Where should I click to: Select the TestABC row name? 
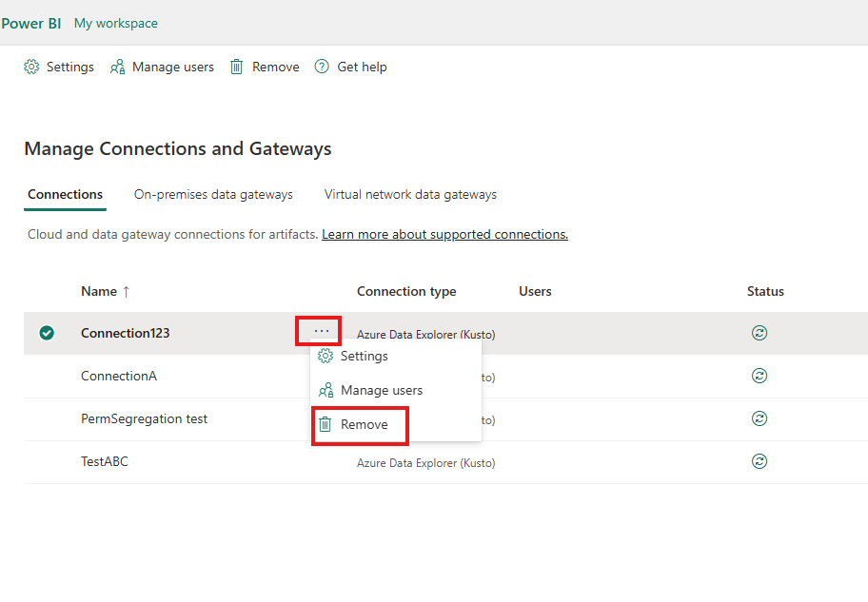[x=105, y=461]
